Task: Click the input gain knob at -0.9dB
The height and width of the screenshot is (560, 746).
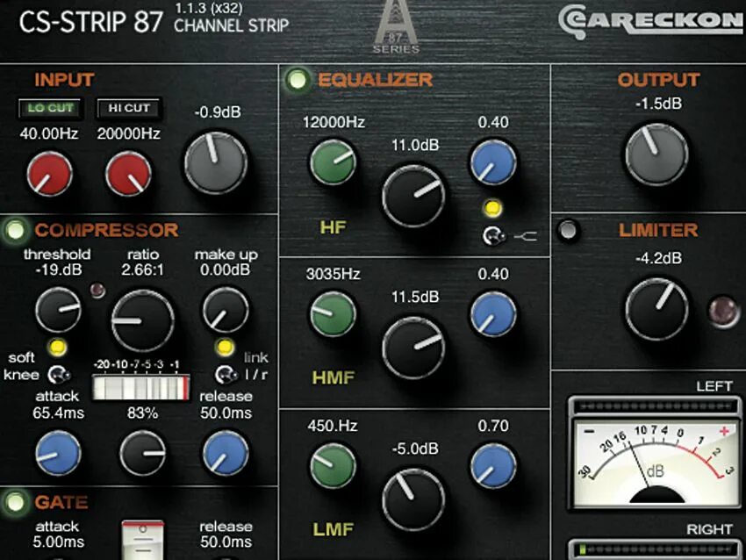Action: (x=216, y=163)
